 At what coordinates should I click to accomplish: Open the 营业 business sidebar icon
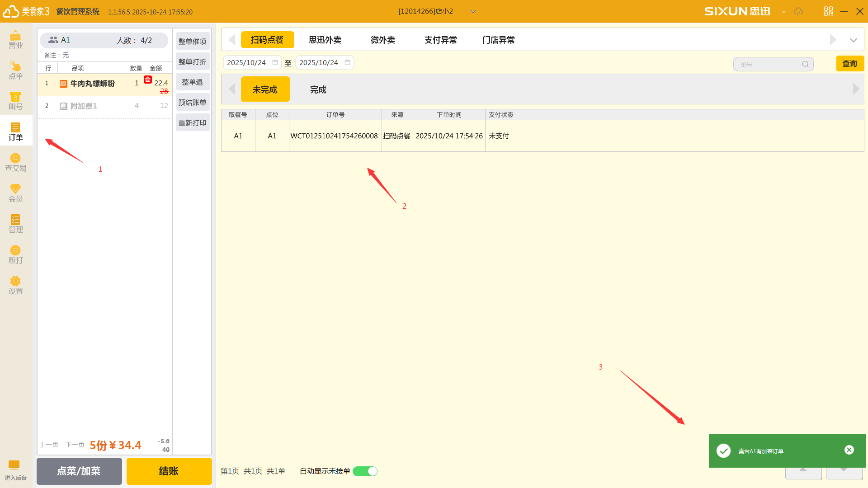[x=15, y=39]
